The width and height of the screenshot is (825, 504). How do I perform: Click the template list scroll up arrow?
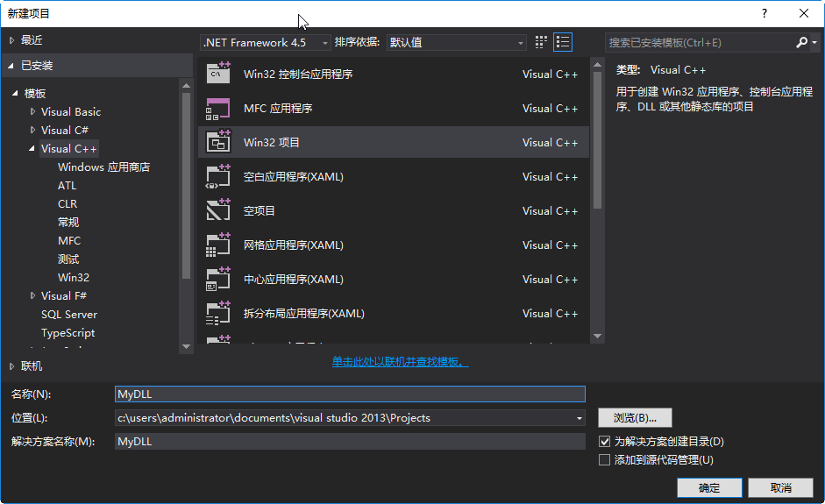tap(597, 64)
